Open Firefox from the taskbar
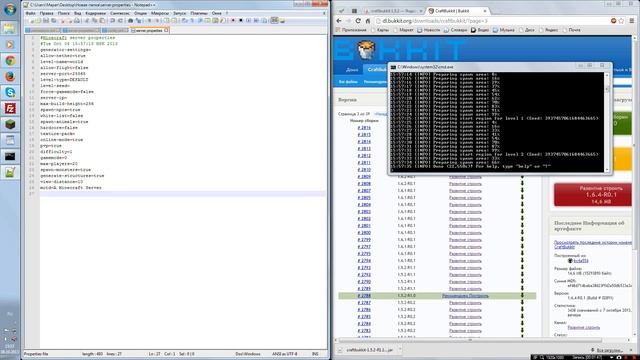This screenshot has width=640, height=360. [x=10, y=76]
